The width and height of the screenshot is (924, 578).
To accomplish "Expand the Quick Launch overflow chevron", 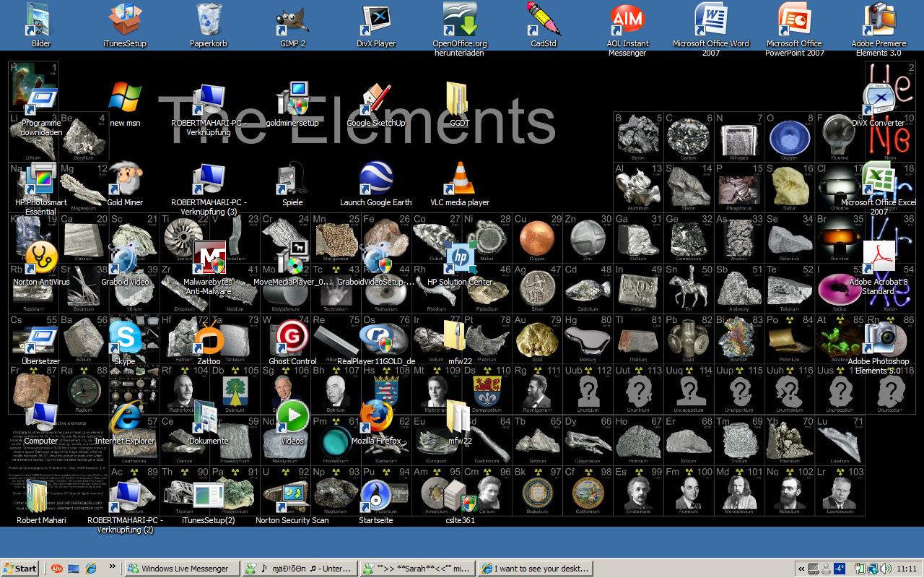I will [x=113, y=568].
